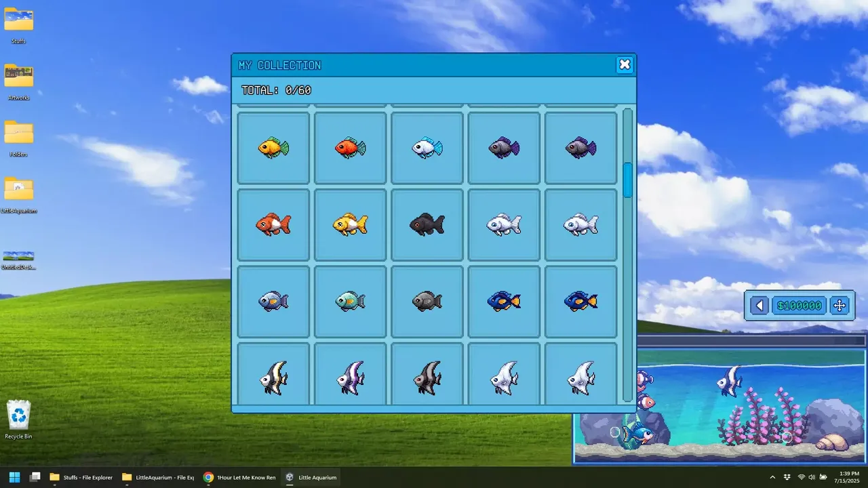Screen dimensions: 868x488
Task: Show hidden system tray icons
Action: [772, 477]
